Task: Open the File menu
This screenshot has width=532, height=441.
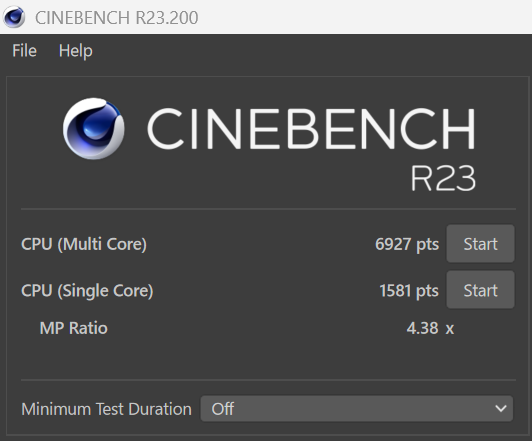Action: click(24, 51)
